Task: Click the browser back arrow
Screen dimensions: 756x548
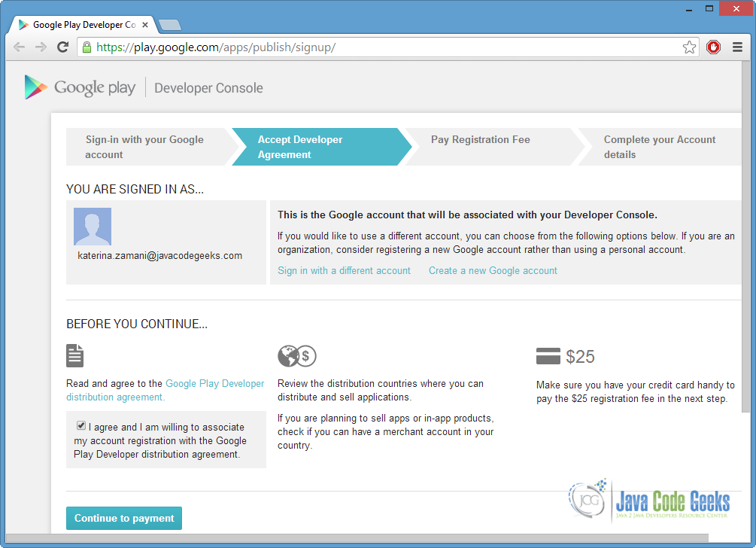Action: [20, 47]
